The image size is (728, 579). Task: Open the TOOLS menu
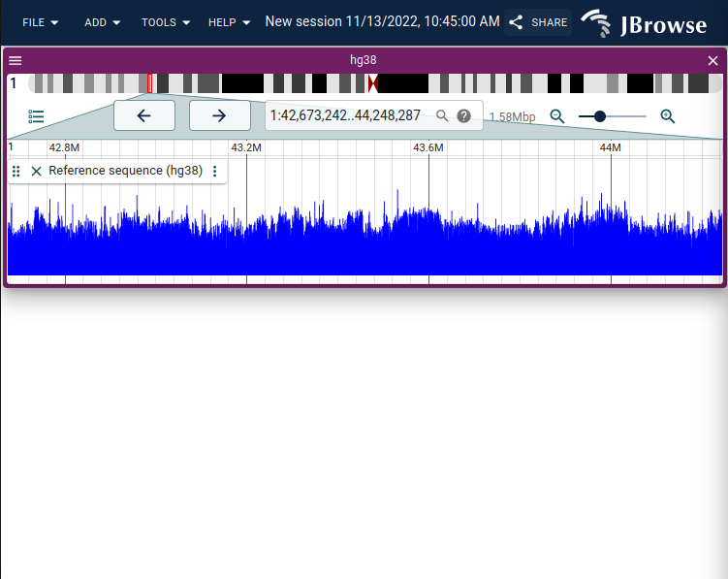166,22
